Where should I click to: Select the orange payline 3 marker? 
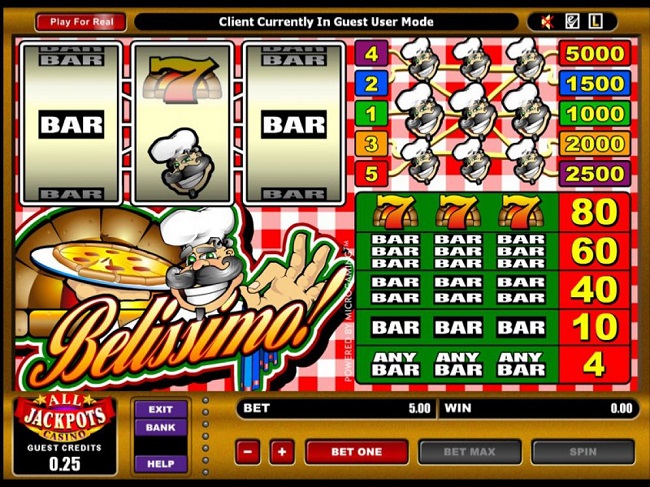tap(371, 144)
